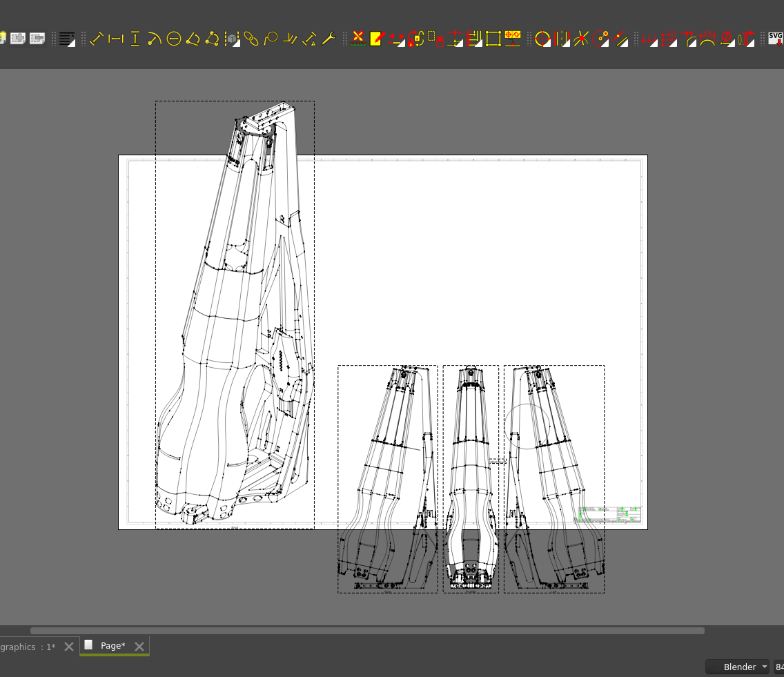Click the Change line attributes pencil icon
Image resolution: width=784 pixels, height=677 pixels.
(377, 39)
